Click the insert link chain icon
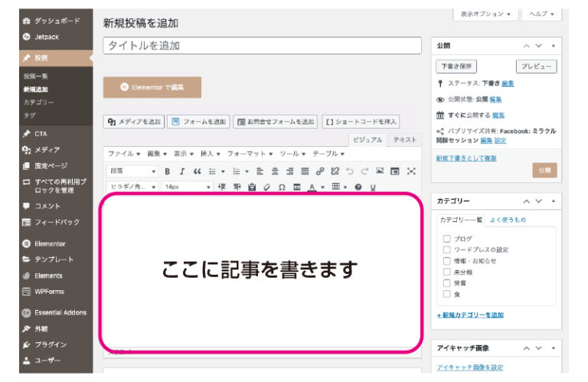Image resolution: width=588 pixels, height=382 pixels. tap(320, 171)
